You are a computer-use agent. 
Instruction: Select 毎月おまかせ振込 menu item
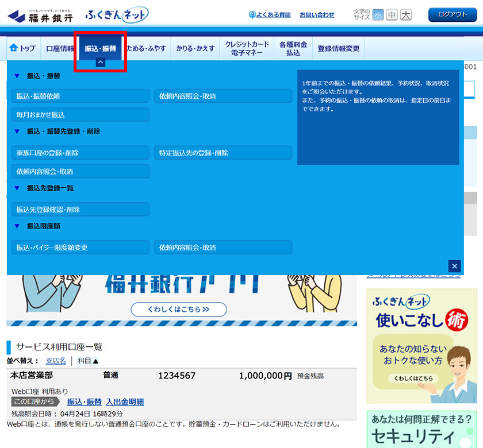point(80,114)
